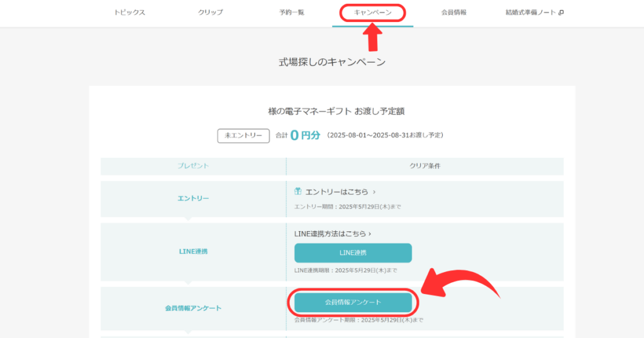Screen dimensions: 644x338
Task: Click the エントリー row label
Action: pos(193,199)
